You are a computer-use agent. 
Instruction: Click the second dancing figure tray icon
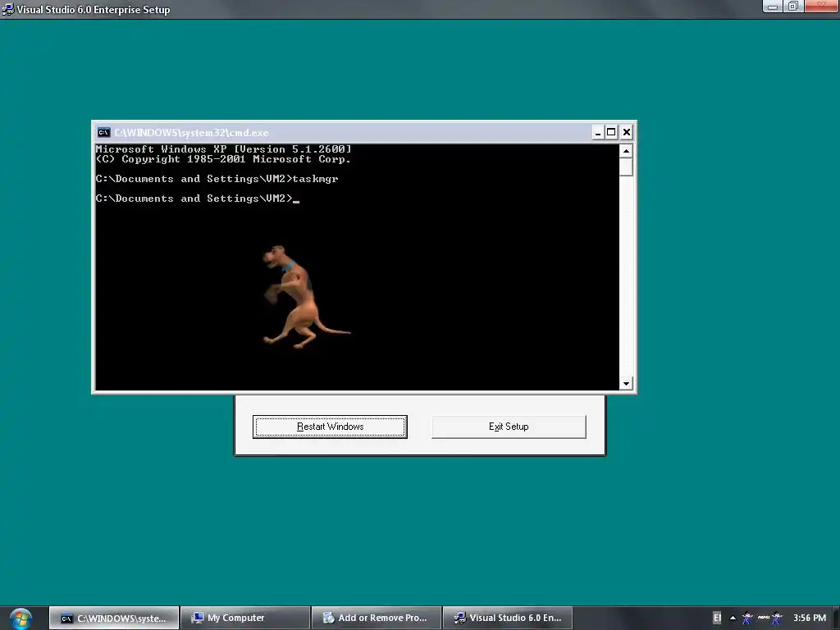pos(777,619)
